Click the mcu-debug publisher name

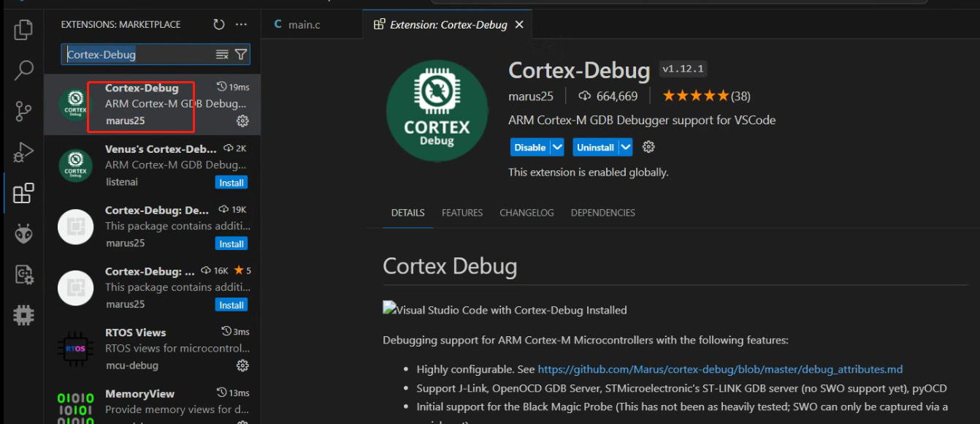(131, 365)
